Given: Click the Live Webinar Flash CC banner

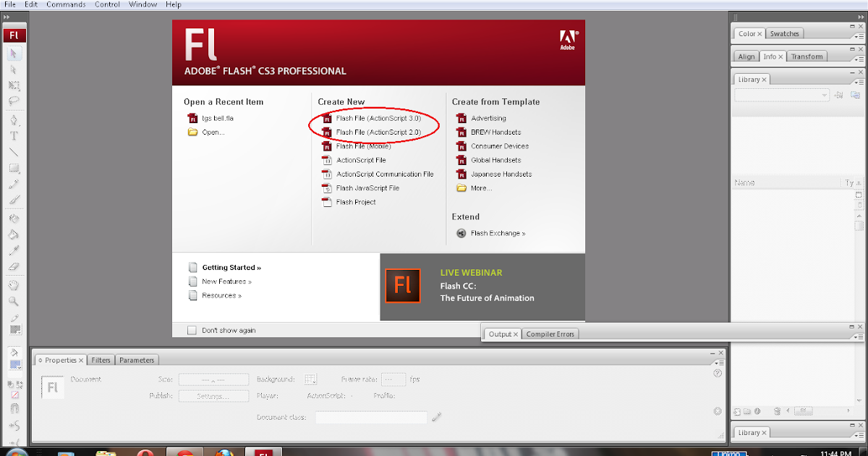Looking at the screenshot, I should pyautogui.click(x=482, y=287).
